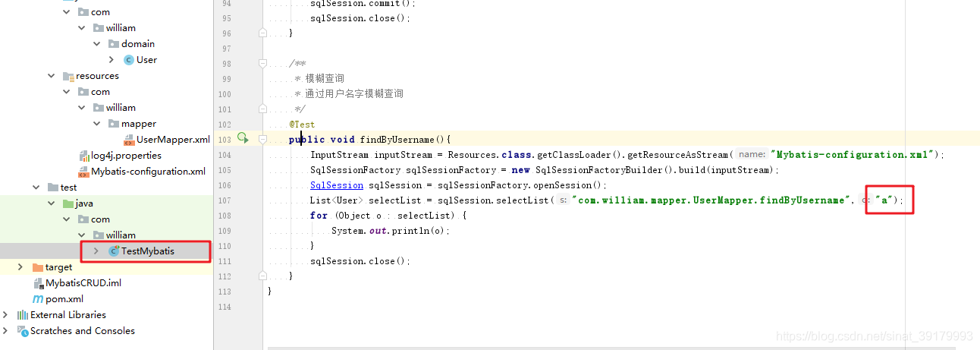This screenshot has width=980, height=350.
Task: Click the "a" string argument on line 107
Action: (x=883, y=200)
